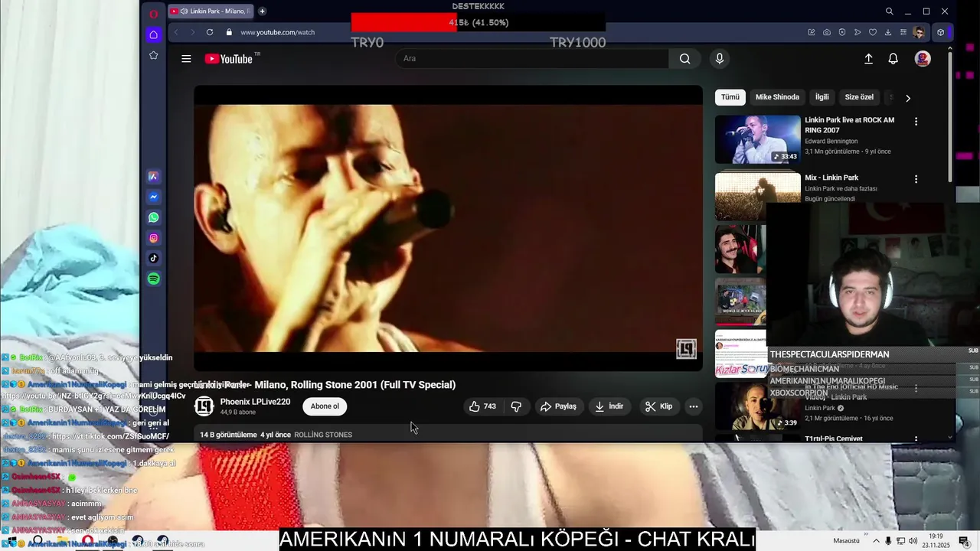Click the site lock icon in address bar
Image resolution: width=980 pixels, height=551 pixels.
click(x=228, y=32)
